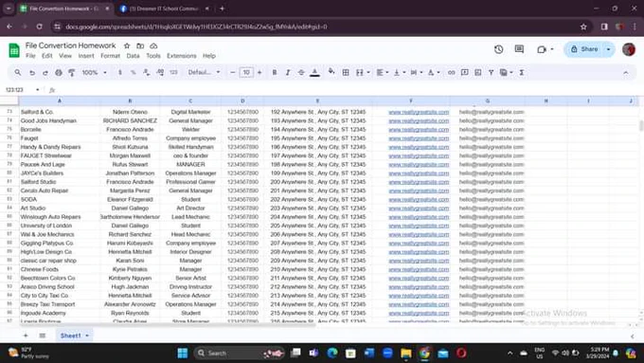The image size is (644, 363).
Task: Open the functions sigma menu
Action: [522, 72]
